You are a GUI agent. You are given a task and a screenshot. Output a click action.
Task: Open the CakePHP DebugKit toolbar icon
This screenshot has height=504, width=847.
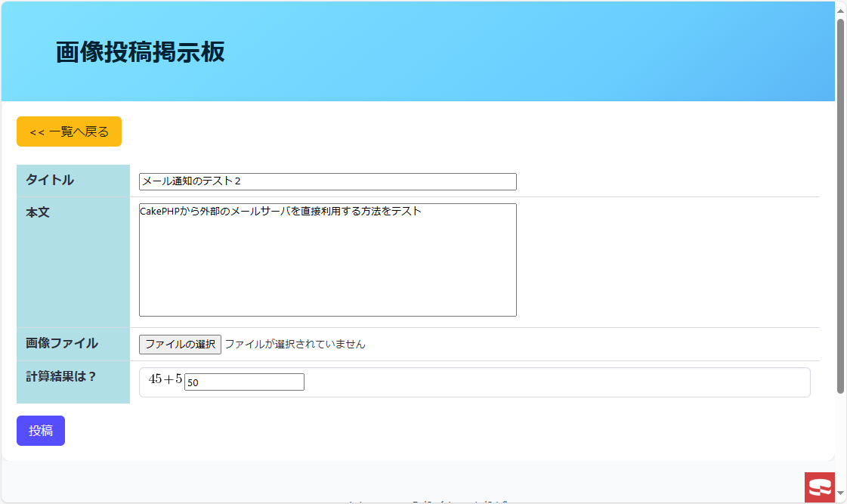click(x=820, y=487)
